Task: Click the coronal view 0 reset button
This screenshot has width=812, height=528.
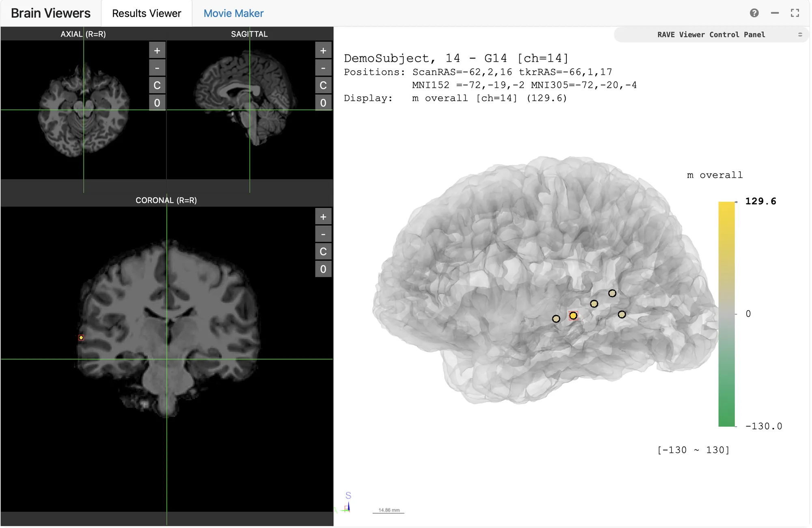Action: [323, 269]
